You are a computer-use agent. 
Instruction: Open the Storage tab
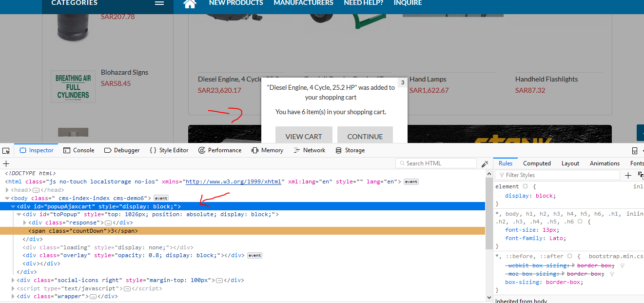tap(350, 150)
